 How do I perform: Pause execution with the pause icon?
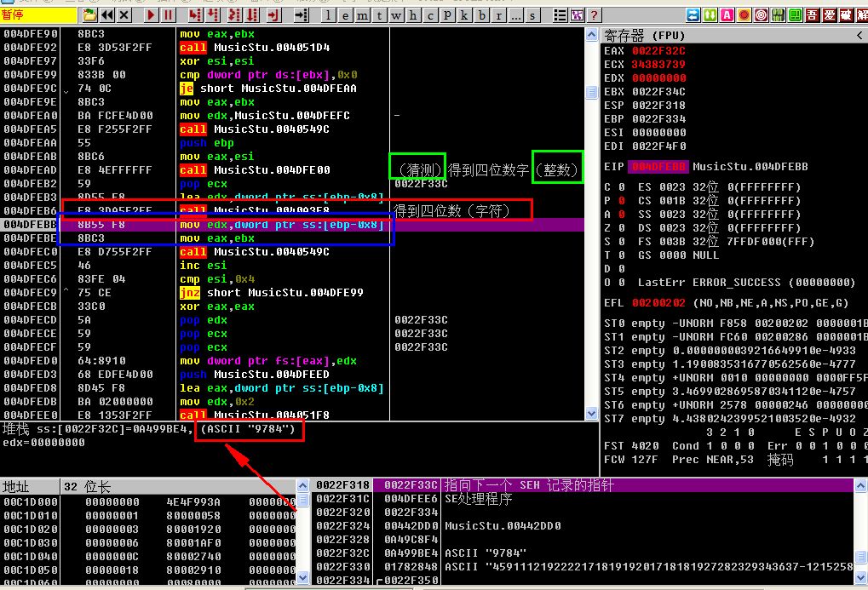(x=168, y=15)
